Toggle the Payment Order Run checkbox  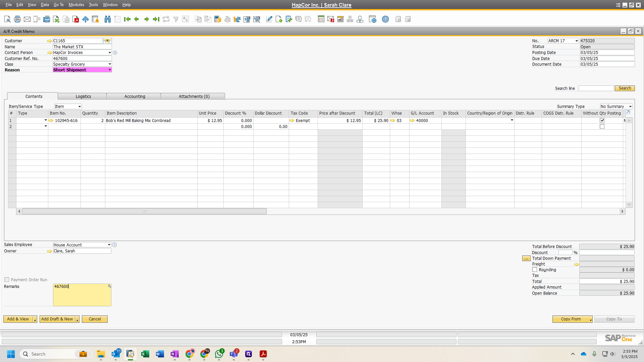coord(7,280)
